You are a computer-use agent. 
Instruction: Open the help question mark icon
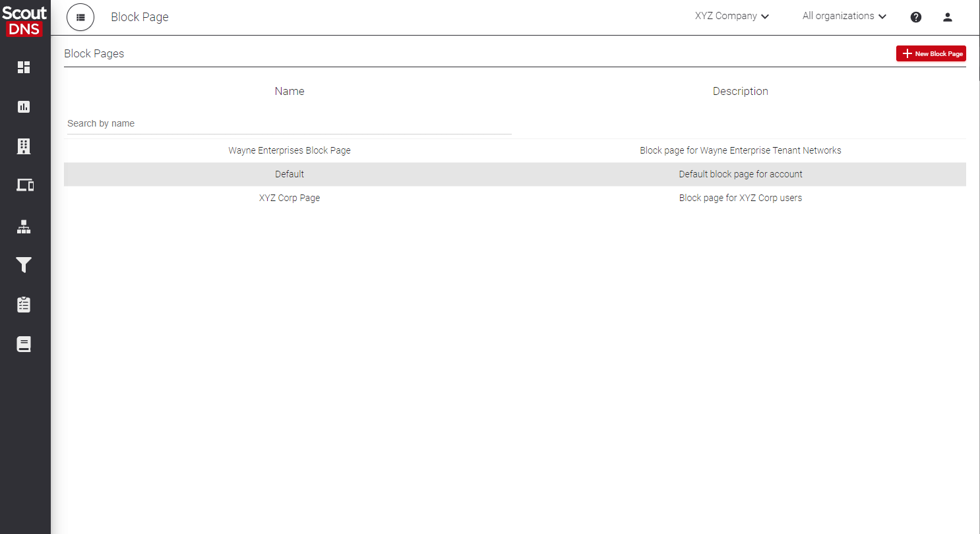[x=916, y=17]
